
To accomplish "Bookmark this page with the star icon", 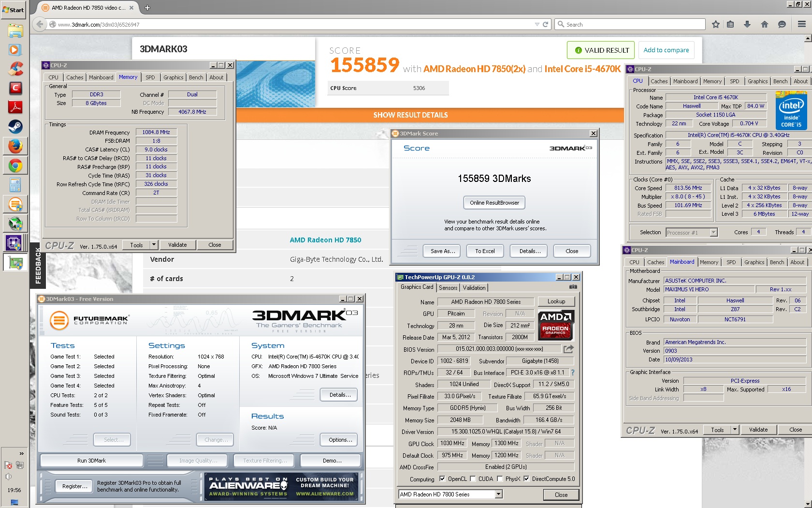I will click(716, 24).
